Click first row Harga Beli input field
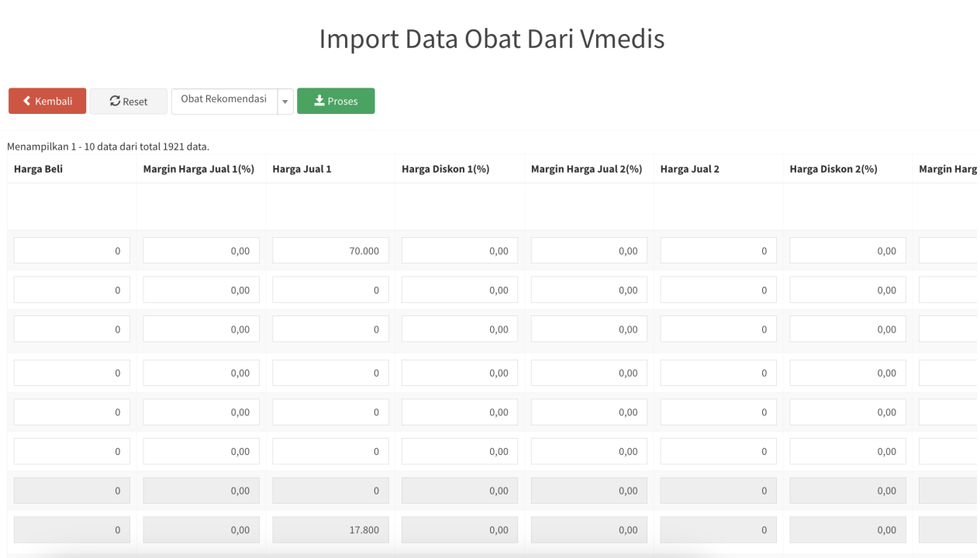 click(72, 250)
